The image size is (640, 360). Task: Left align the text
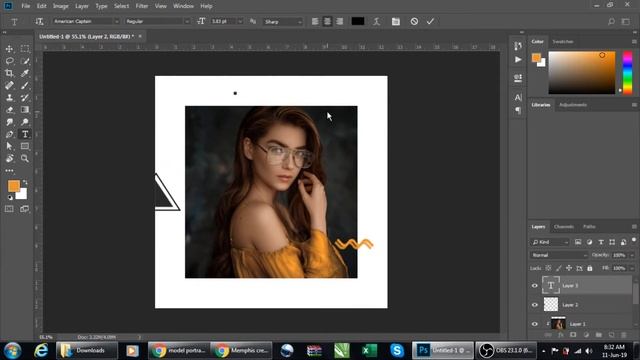pyautogui.click(x=315, y=21)
